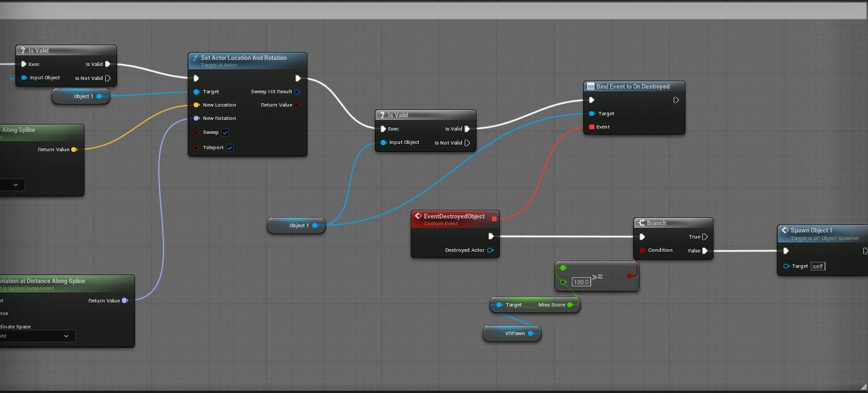
Task: Click the Sweep input pin circle
Action: click(196, 133)
